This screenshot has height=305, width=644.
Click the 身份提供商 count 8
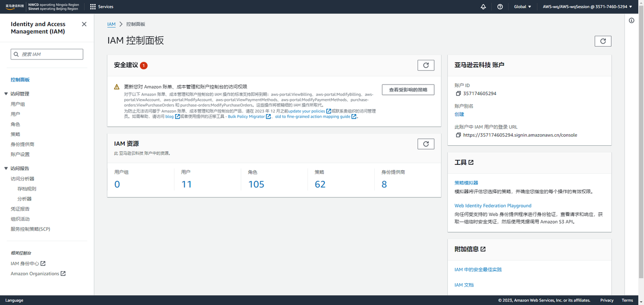tap(384, 184)
